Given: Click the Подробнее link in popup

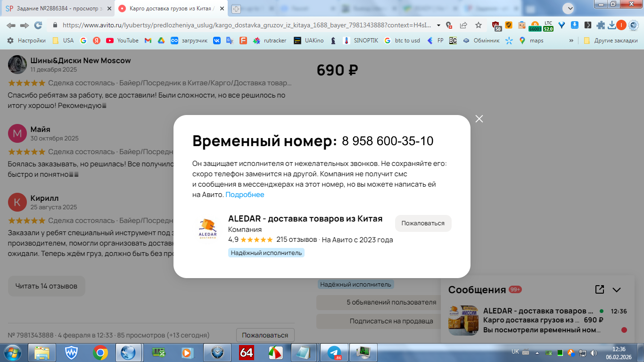Looking at the screenshot, I should pyautogui.click(x=245, y=195).
